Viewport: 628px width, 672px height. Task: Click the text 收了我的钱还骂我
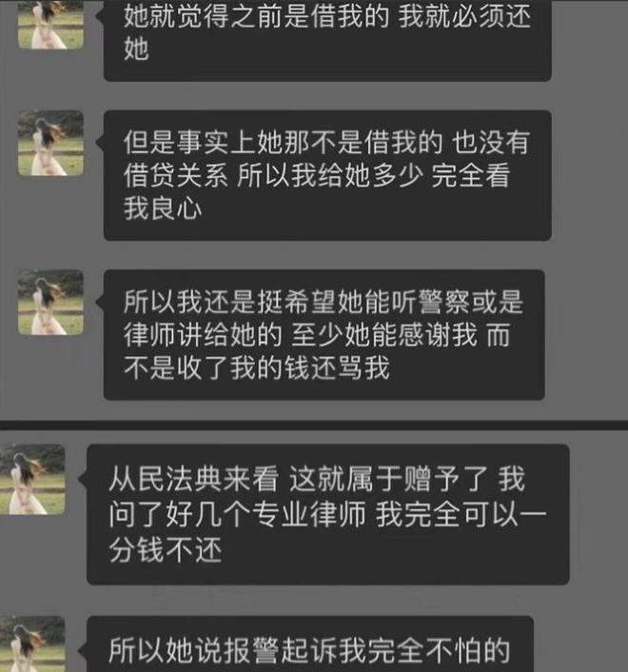[283, 367]
